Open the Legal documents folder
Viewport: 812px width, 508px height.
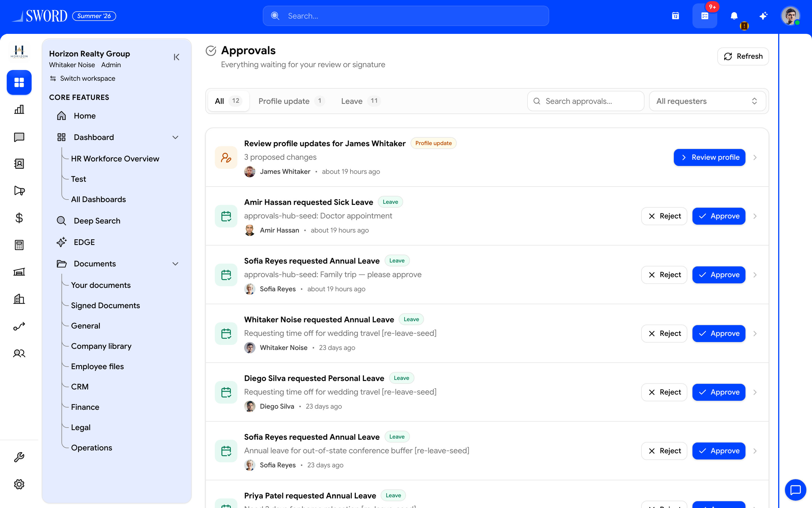coord(81,427)
